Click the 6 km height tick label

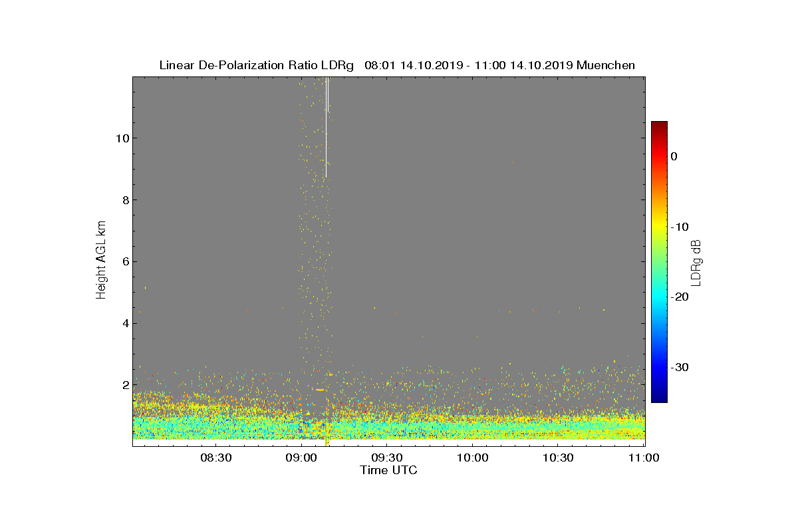[124, 261]
